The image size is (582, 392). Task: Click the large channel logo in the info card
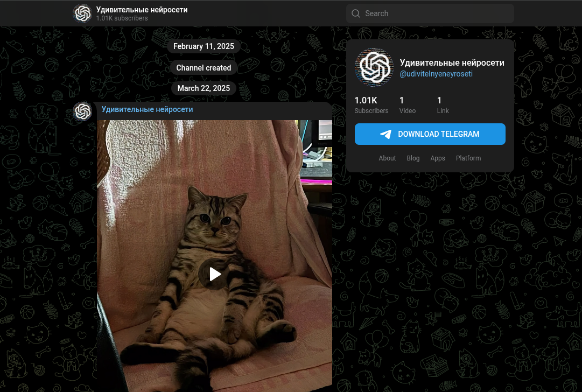point(374,67)
